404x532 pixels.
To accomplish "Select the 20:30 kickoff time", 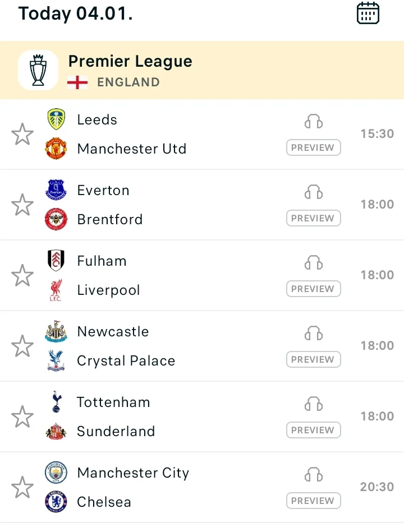I will click(x=377, y=487).
